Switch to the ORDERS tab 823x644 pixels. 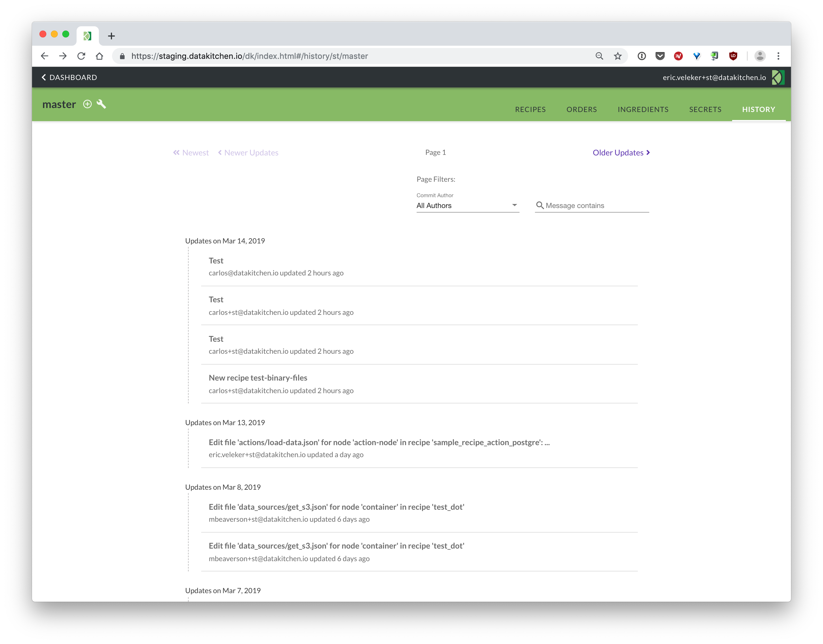(581, 109)
